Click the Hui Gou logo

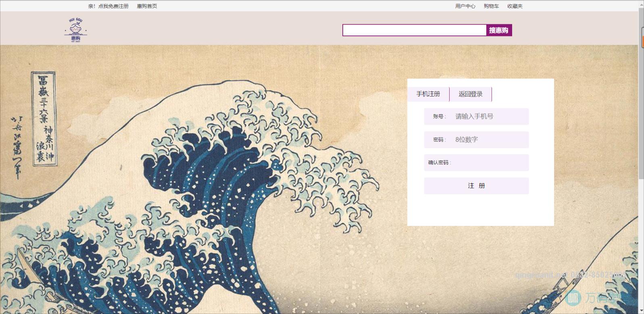(x=76, y=30)
